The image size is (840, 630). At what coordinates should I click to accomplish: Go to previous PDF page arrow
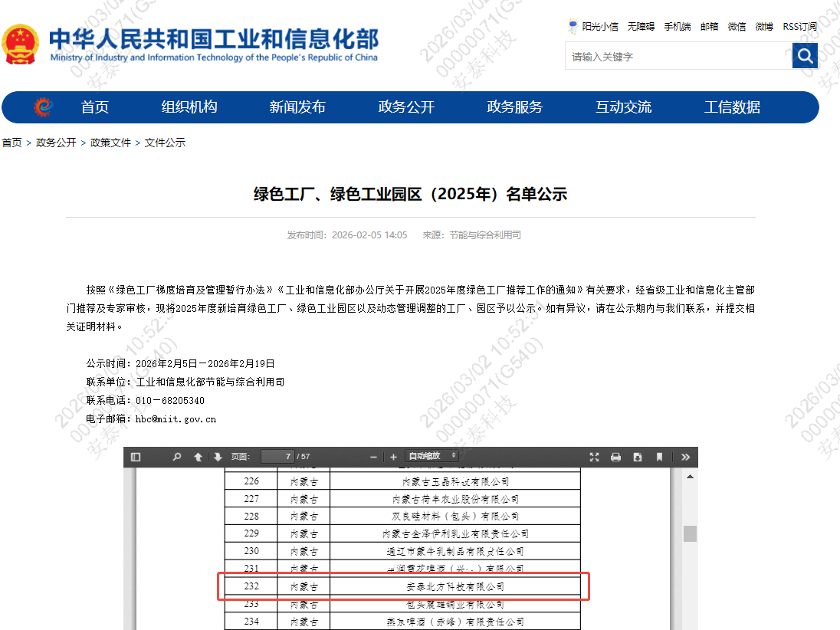[198, 457]
